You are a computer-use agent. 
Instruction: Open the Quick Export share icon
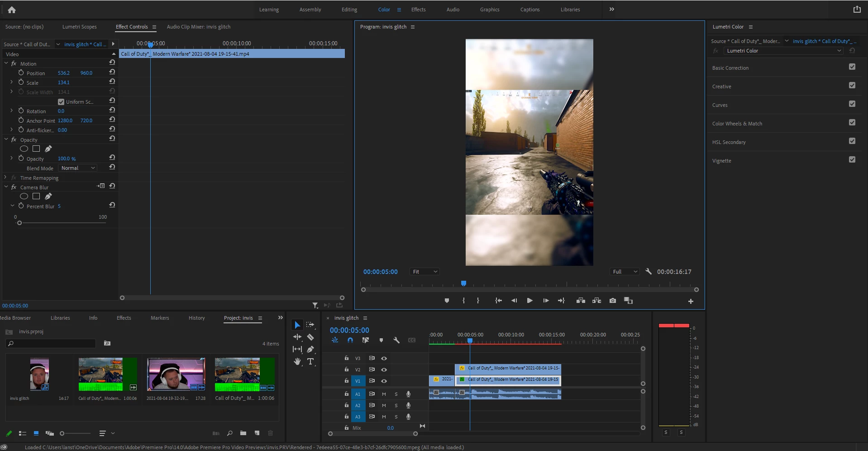tap(857, 9)
